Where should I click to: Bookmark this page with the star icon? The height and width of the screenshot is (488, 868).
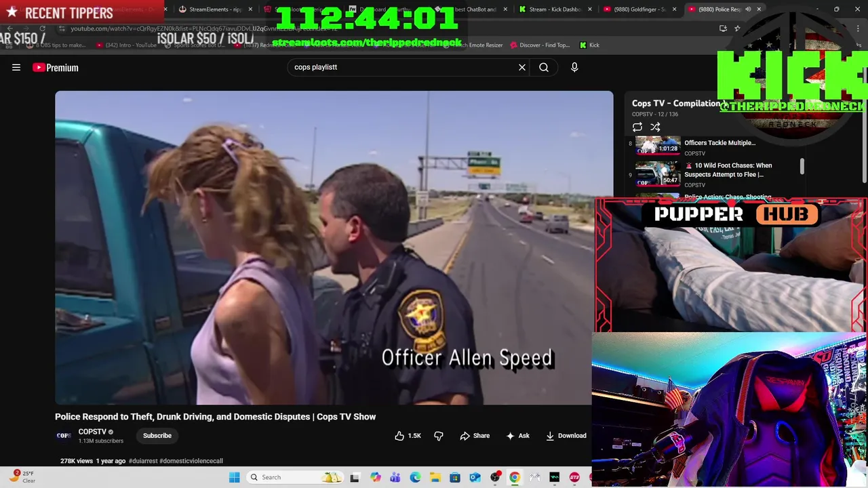737,28
